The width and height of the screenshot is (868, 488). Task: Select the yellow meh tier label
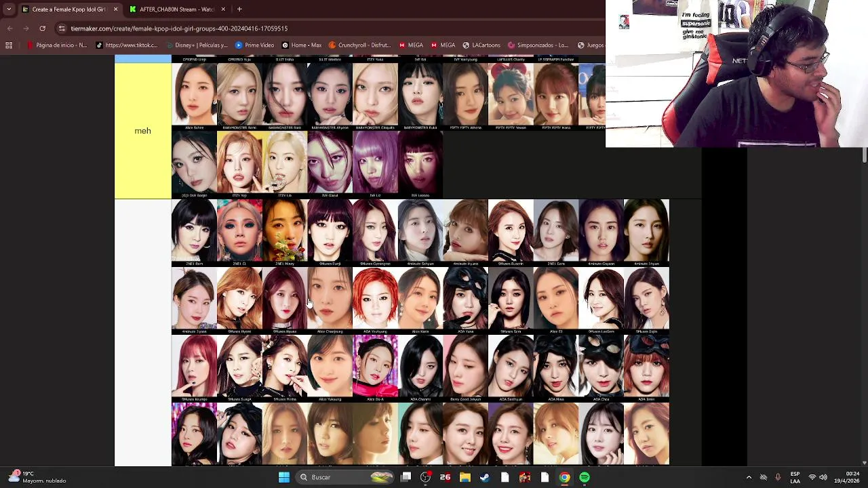[x=142, y=131]
